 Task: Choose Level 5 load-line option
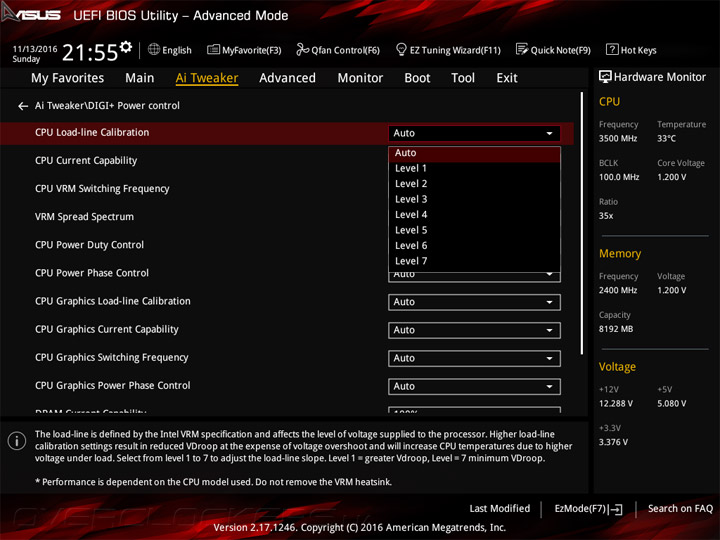[474, 231]
